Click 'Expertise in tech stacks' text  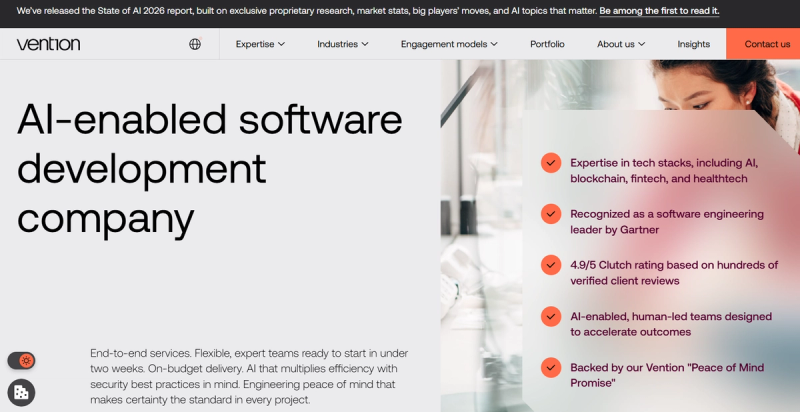pos(664,171)
